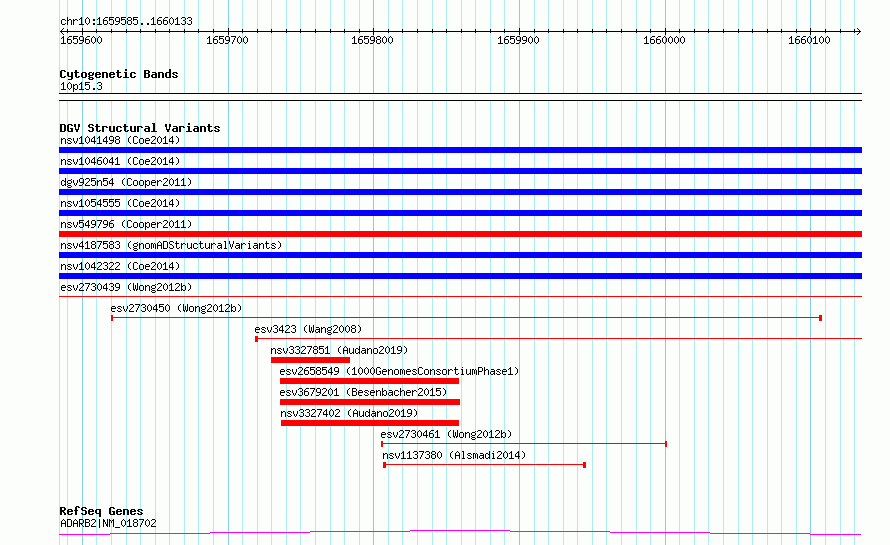
Task: Open variant dgv925n54 (Cooper2011) label
Action: 126,182
